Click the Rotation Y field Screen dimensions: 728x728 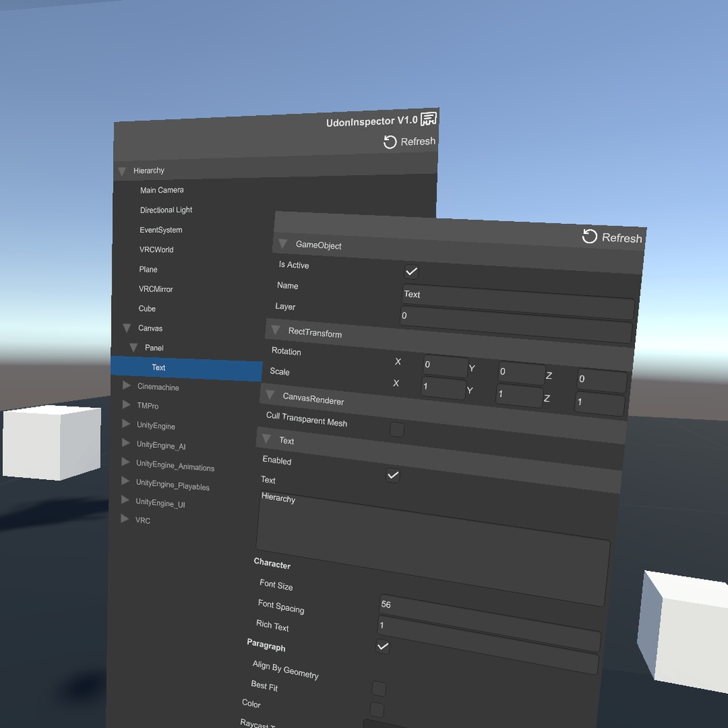pos(521,374)
